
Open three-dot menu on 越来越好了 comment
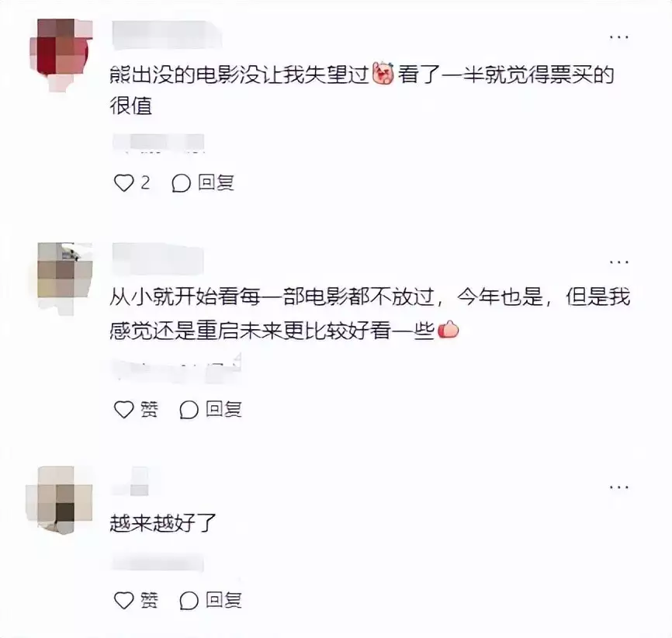pyautogui.click(x=619, y=487)
